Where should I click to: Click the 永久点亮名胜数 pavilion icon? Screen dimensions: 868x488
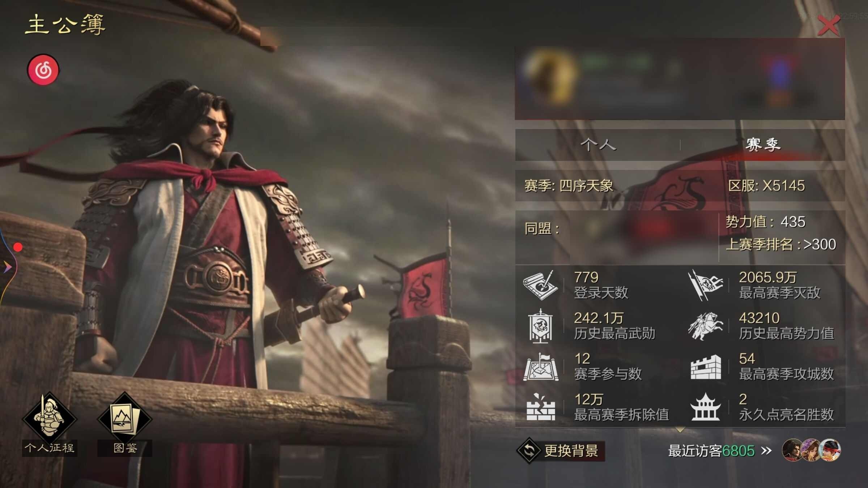click(705, 407)
